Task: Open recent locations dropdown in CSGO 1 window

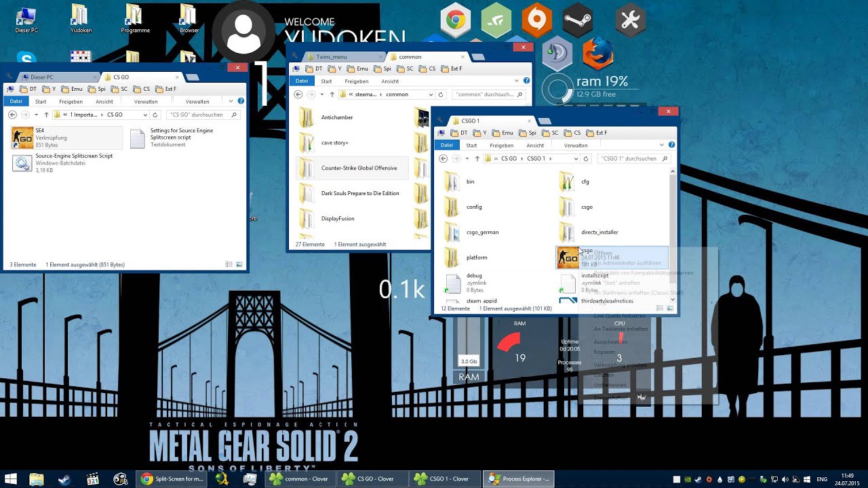Action: point(467,159)
